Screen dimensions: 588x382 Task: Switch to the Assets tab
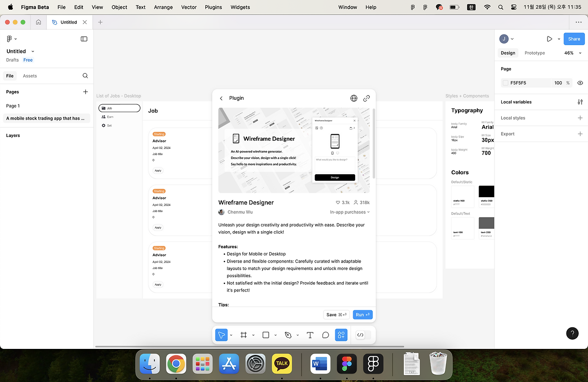point(30,76)
